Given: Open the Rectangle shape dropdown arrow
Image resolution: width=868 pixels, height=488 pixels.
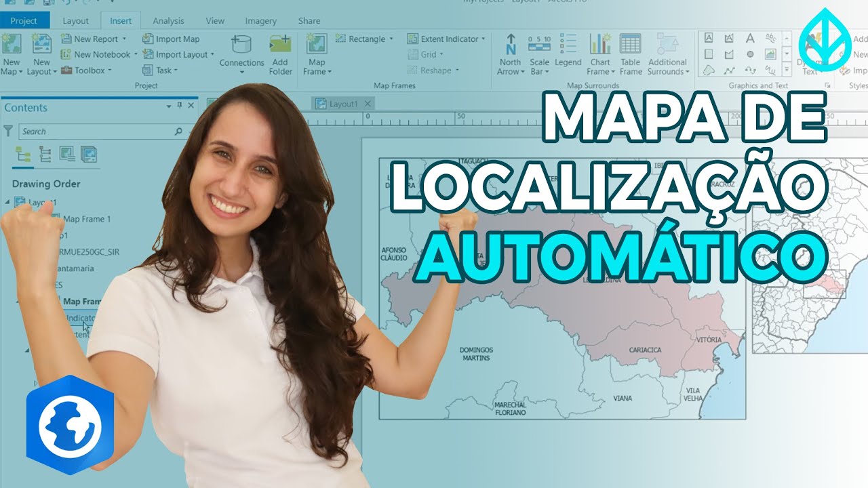Looking at the screenshot, I should pyautogui.click(x=391, y=39).
